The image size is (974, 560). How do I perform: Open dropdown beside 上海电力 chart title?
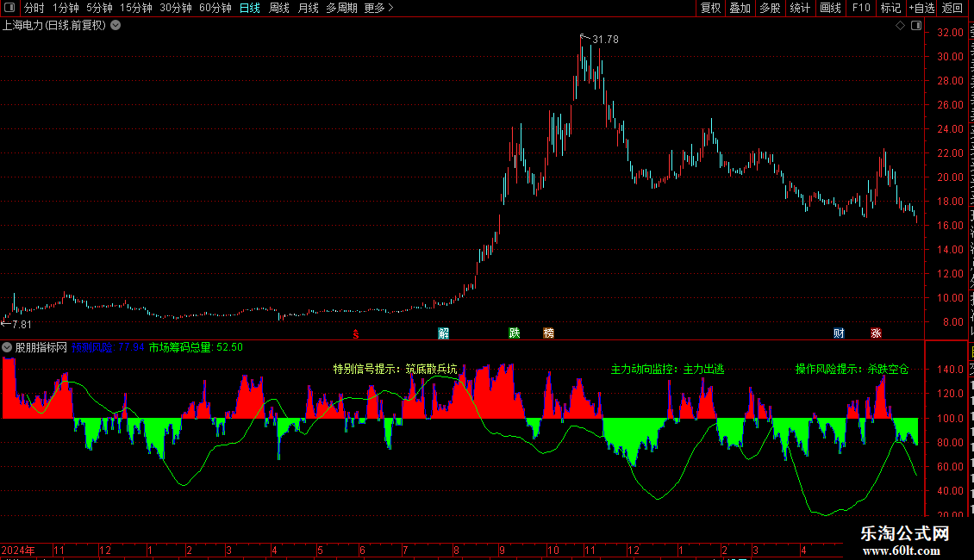(116, 26)
